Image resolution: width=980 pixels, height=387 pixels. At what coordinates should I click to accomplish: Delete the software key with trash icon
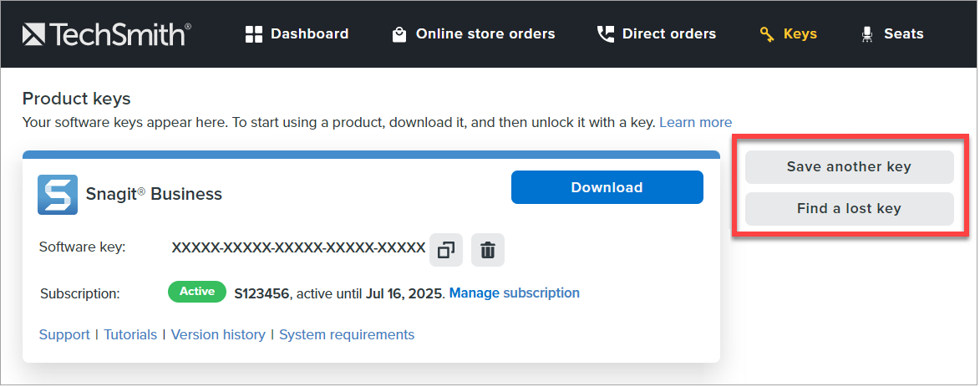(488, 250)
